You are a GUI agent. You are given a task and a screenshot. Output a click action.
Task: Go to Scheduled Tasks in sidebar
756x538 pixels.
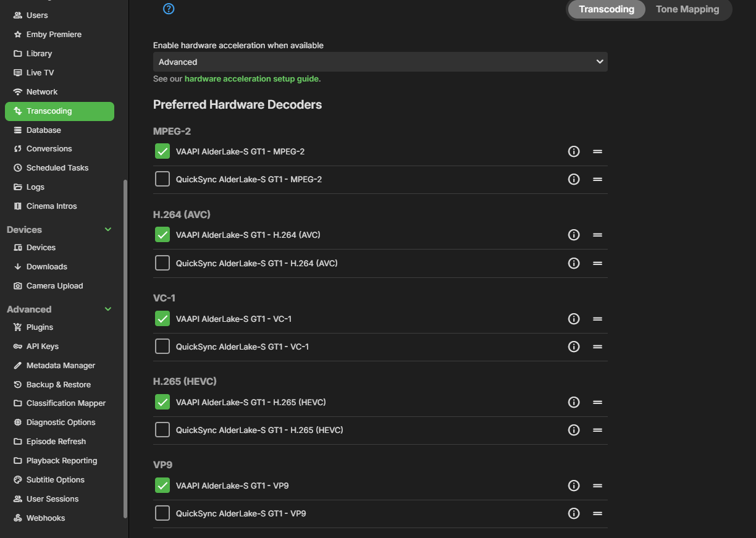pyautogui.click(x=57, y=168)
